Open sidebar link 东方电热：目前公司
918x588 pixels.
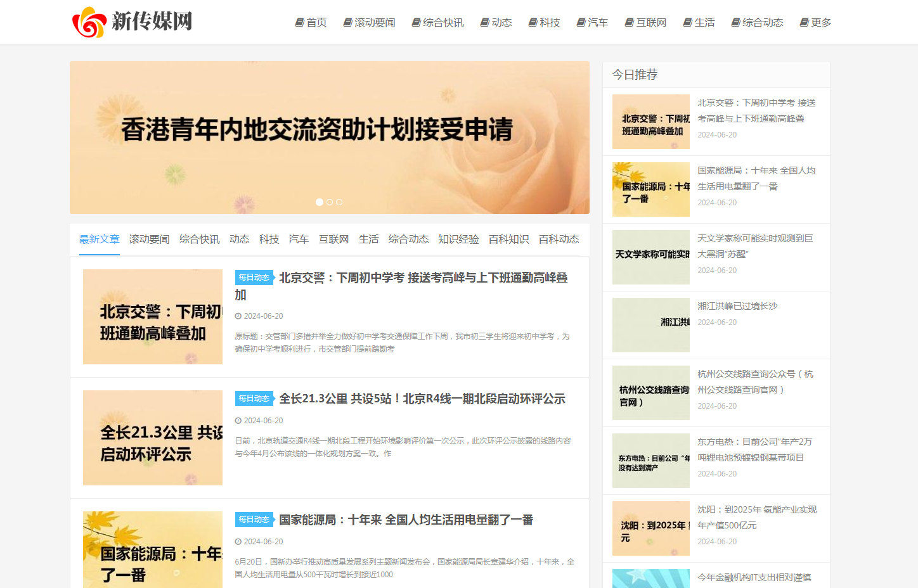pos(755,449)
